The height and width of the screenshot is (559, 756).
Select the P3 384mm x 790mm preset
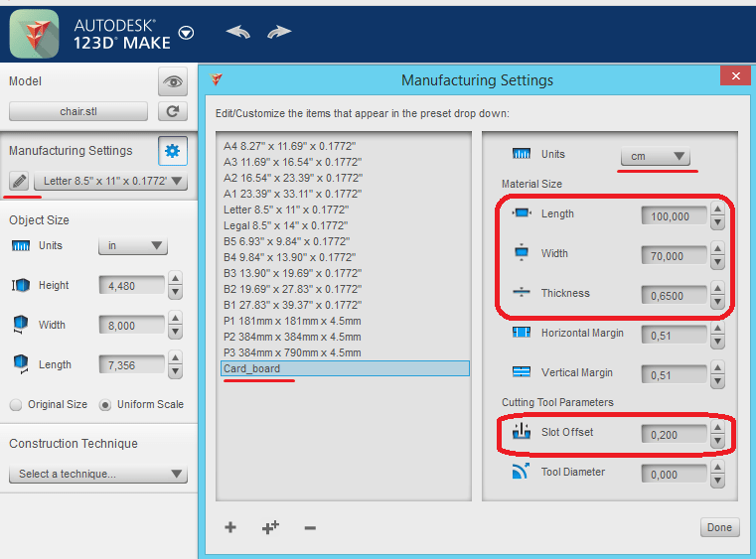[x=292, y=352]
